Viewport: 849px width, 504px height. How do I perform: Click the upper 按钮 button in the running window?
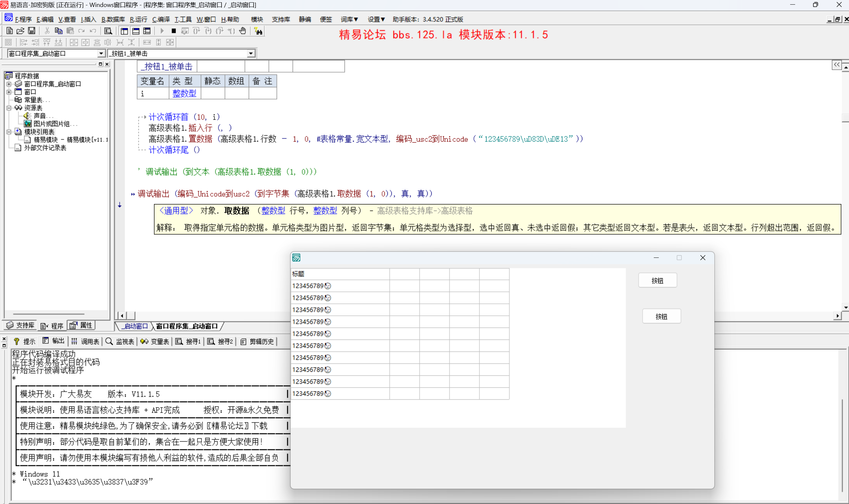pyautogui.click(x=657, y=280)
